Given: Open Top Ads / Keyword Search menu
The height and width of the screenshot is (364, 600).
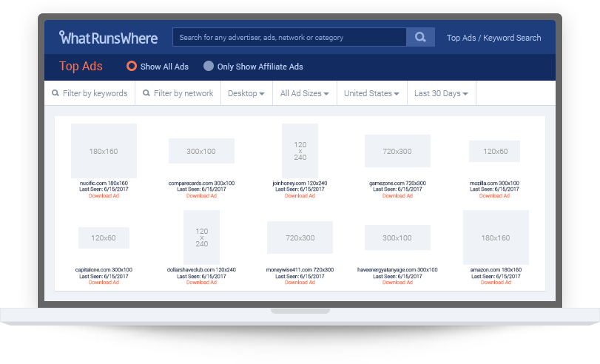Looking at the screenshot, I should pyautogui.click(x=493, y=38).
